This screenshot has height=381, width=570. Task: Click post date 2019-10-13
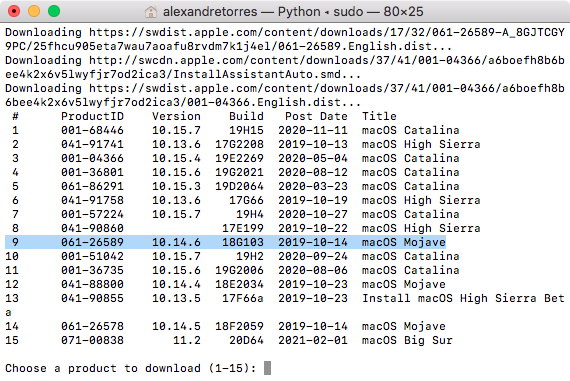point(313,144)
